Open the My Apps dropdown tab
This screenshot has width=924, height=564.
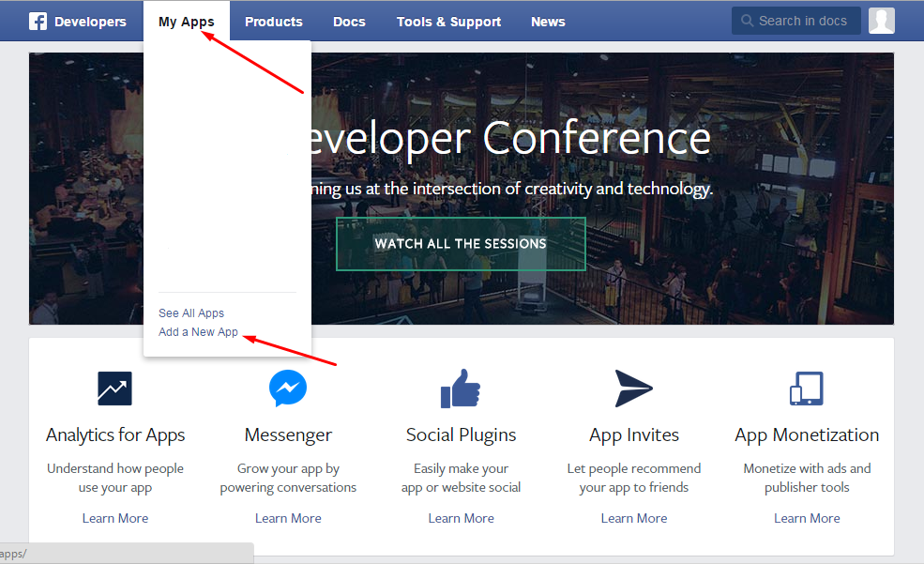click(187, 22)
